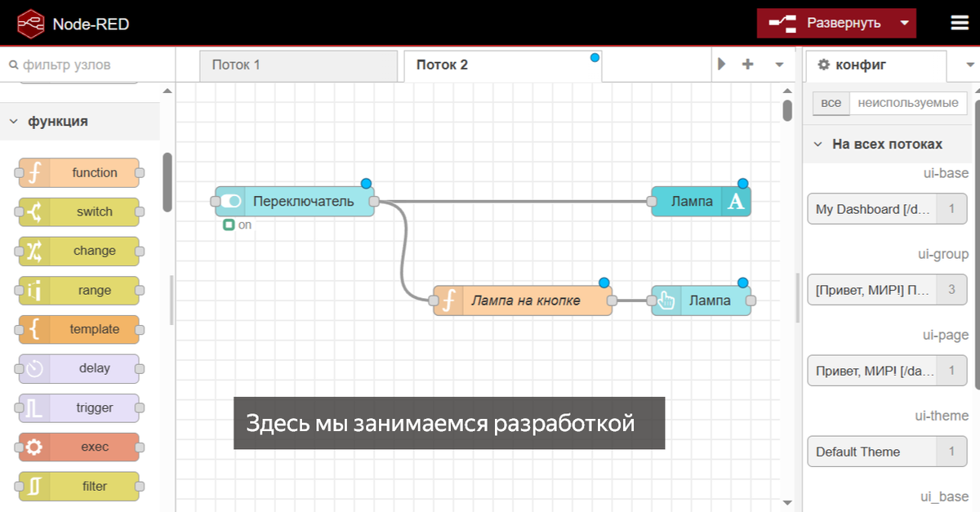The height and width of the screenshot is (512, 980).
Task: Click the Здесь мы занимаемся разработкой caption
Action: [x=449, y=423]
